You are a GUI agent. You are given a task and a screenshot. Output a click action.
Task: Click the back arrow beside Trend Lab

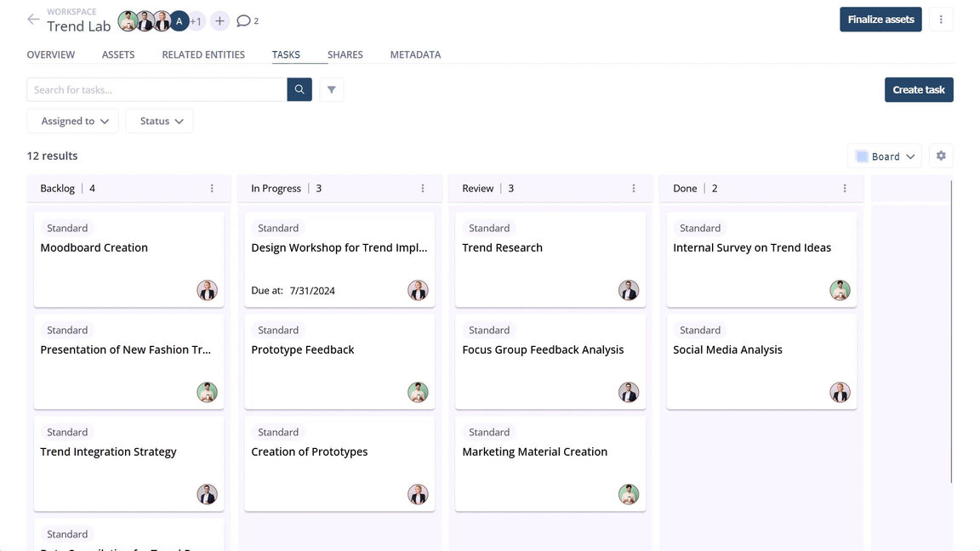(x=33, y=20)
